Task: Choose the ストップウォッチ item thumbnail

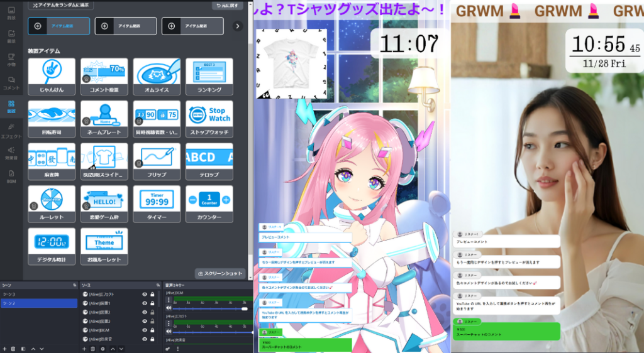Action: pyautogui.click(x=209, y=117)
